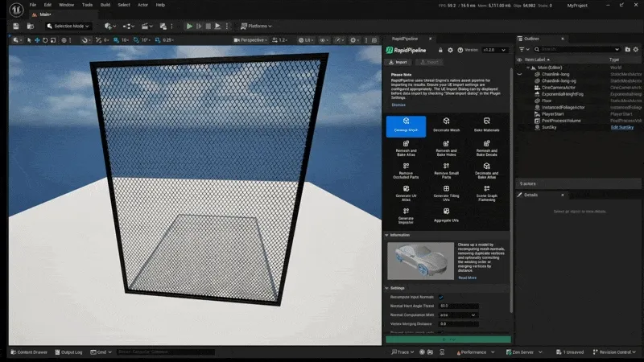Select the Decimate Mesh tool

(x=446, y=125)
